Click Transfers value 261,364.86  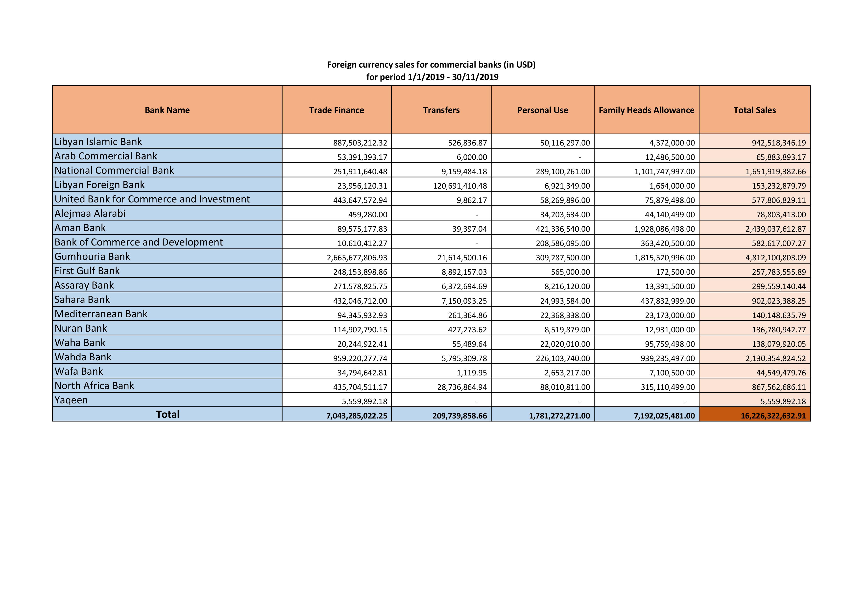(468, 315)
